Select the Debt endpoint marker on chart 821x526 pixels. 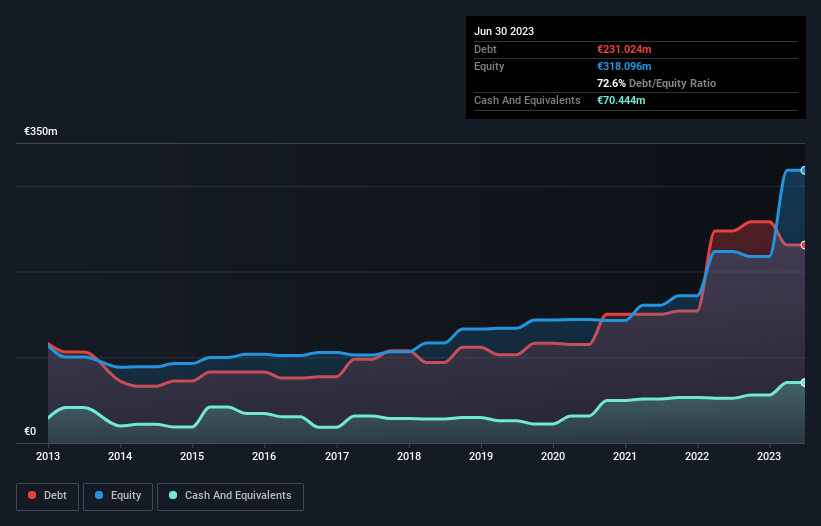(804, 245)
